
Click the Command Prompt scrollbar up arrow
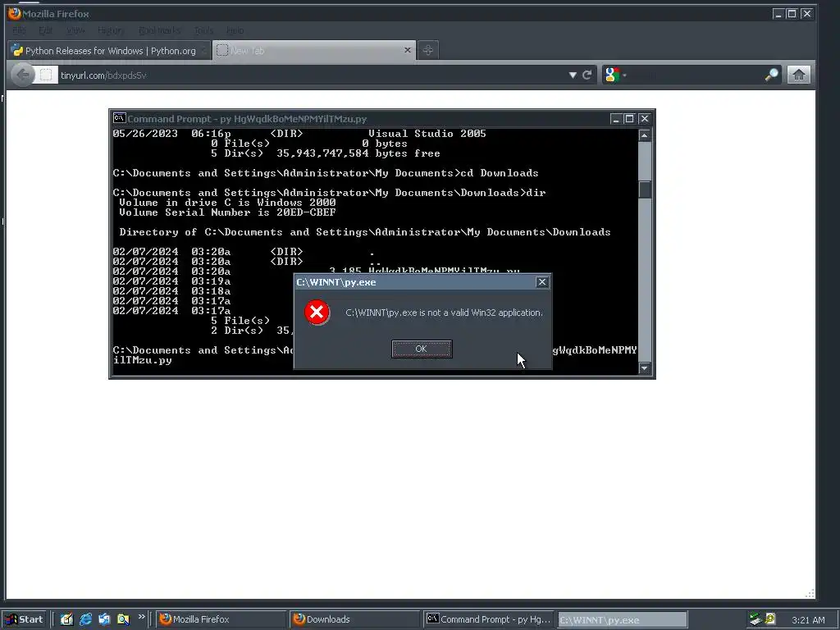tap(645, 135)
